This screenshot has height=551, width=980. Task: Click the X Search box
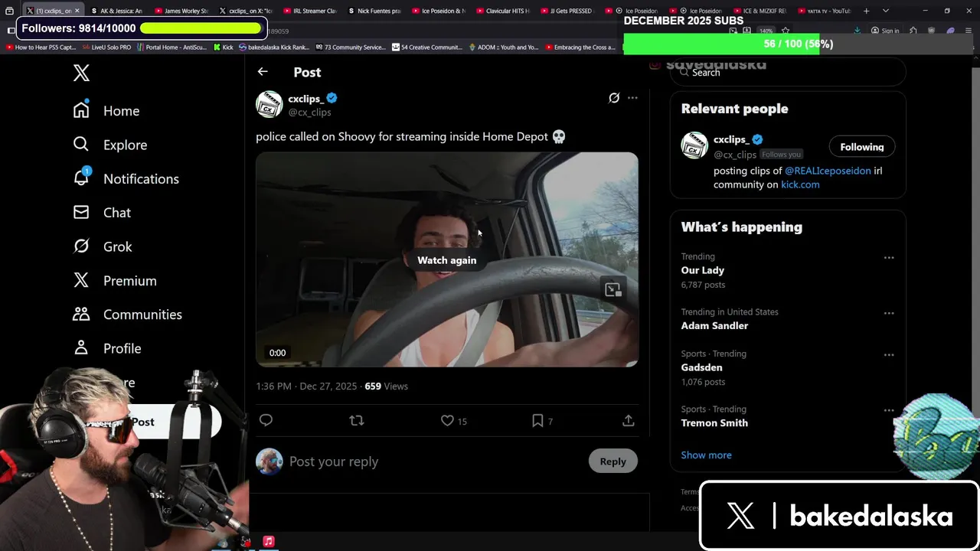(789, 73)
